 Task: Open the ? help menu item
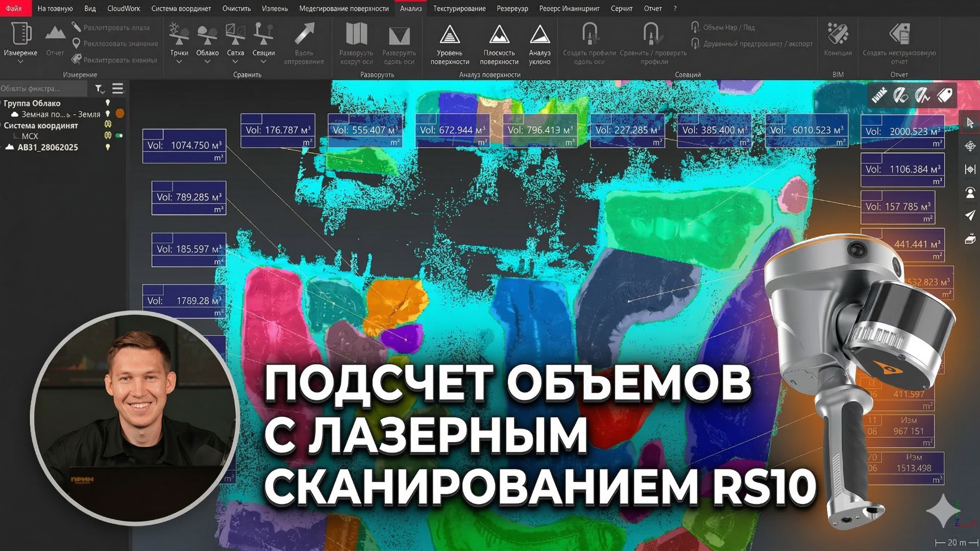pos(675,8)
